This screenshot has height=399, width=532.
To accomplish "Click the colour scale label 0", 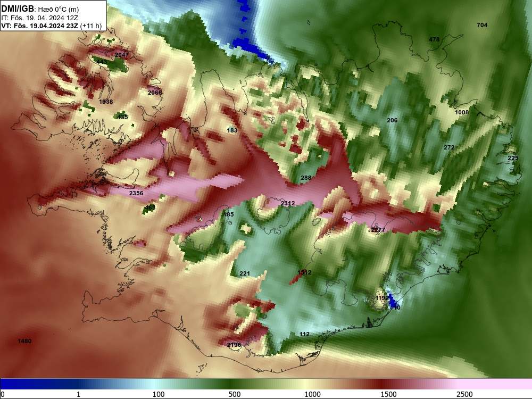I will click(x=3, y=394).
